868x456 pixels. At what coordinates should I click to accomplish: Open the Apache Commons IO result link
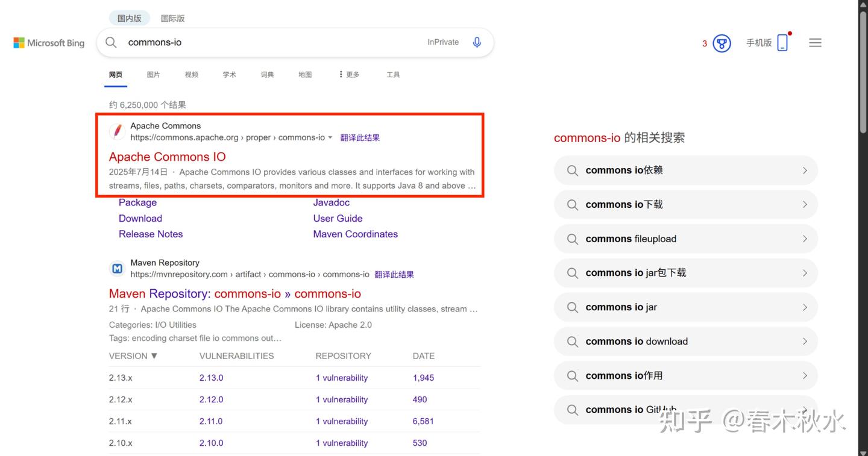[x=167, y=156]
